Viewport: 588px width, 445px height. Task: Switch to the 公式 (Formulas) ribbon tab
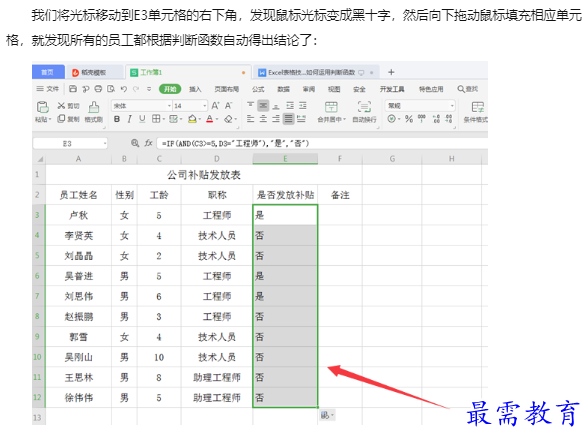coord(258,89)
